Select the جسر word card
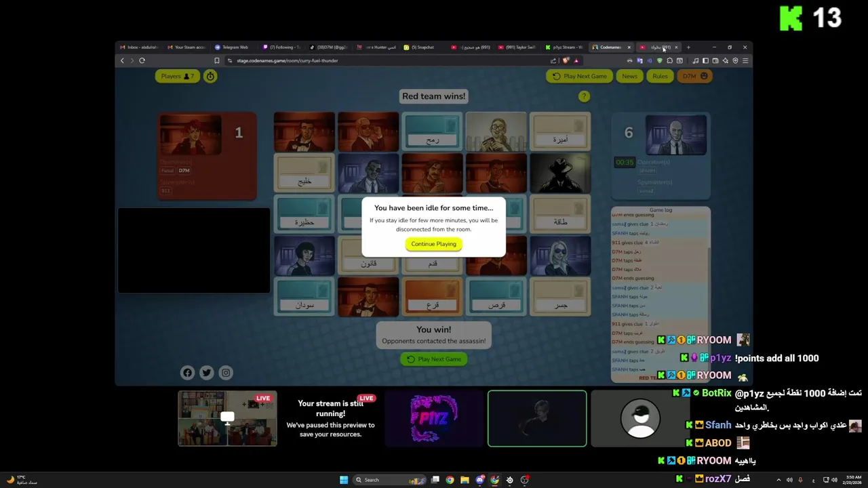 [560, 298]
